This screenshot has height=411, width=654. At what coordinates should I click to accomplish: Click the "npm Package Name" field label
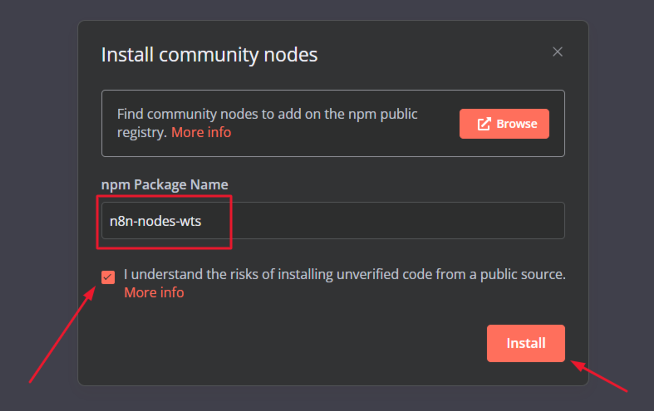click(164, 185)
